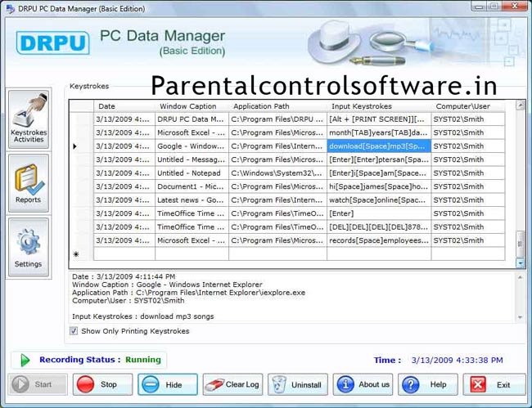532x408 pixels.
Task: Open the Reports section
Action: coord(29,183)
